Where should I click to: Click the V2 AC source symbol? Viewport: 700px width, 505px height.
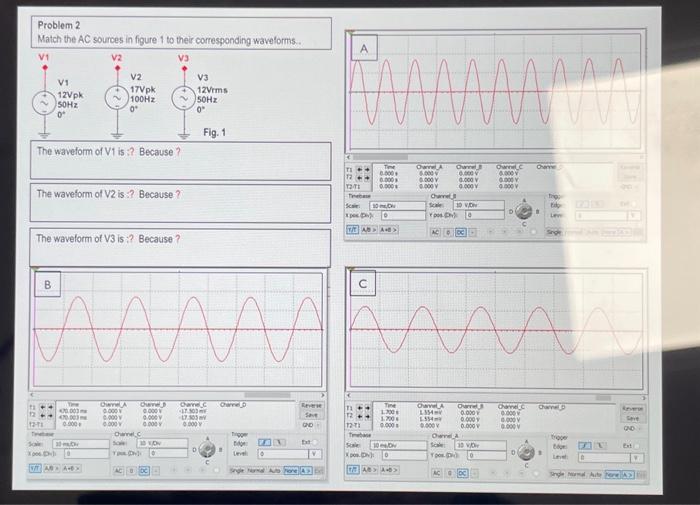pos(117,97)
